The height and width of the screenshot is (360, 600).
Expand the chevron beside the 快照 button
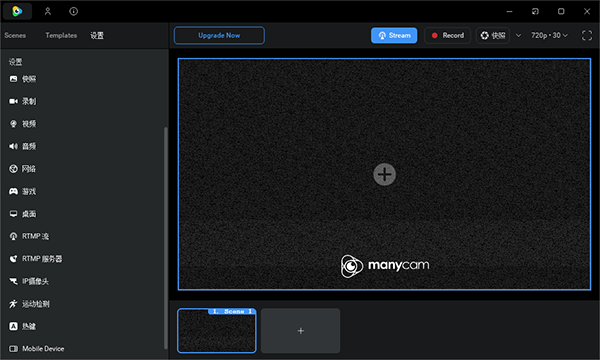518,36
